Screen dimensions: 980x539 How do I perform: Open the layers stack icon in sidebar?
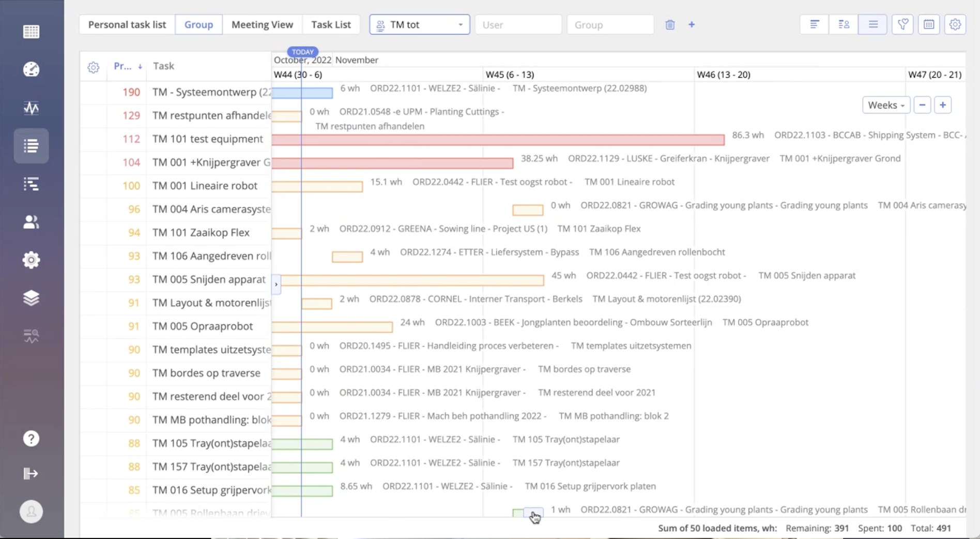31,298
